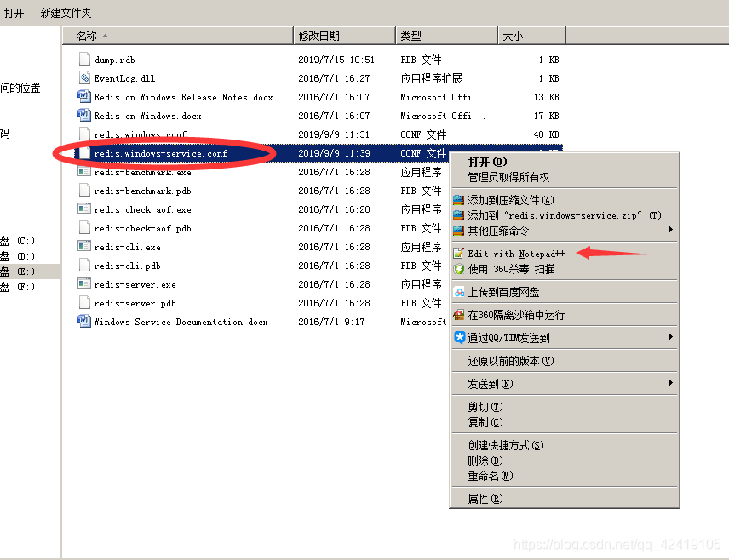Select 重命名(M) from the menu

(x=565, y=476)
